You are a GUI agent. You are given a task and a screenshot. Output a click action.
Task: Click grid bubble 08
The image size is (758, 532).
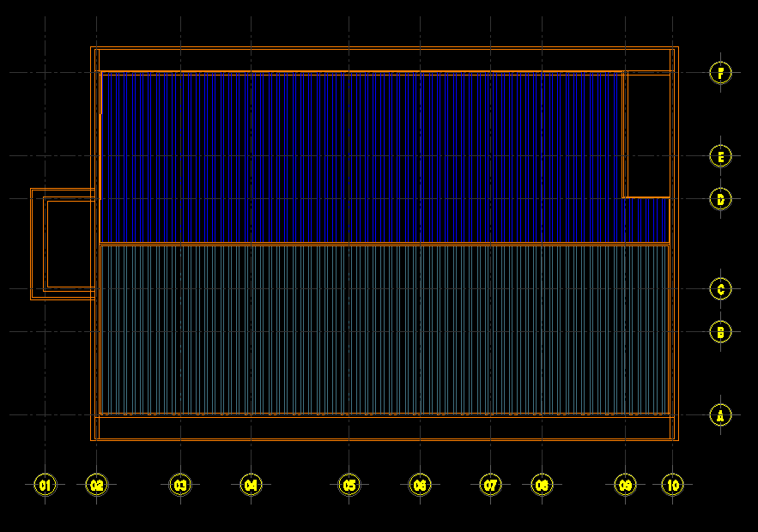pos(542,486)
